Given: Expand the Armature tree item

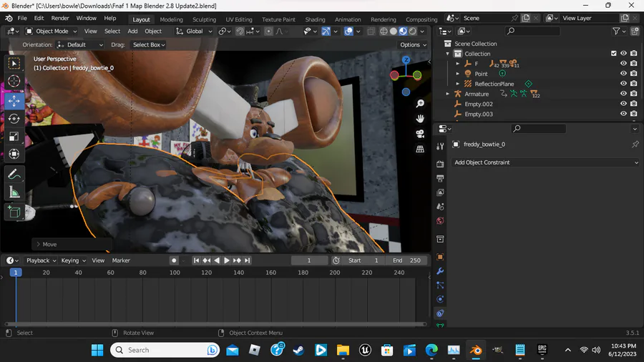Looking at the screenshot, I should click(x=448, y=94).
